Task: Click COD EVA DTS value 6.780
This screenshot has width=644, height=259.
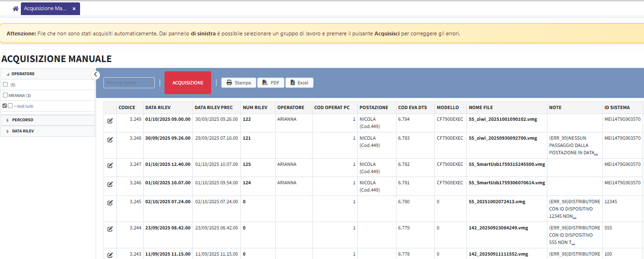Action: 404,201
